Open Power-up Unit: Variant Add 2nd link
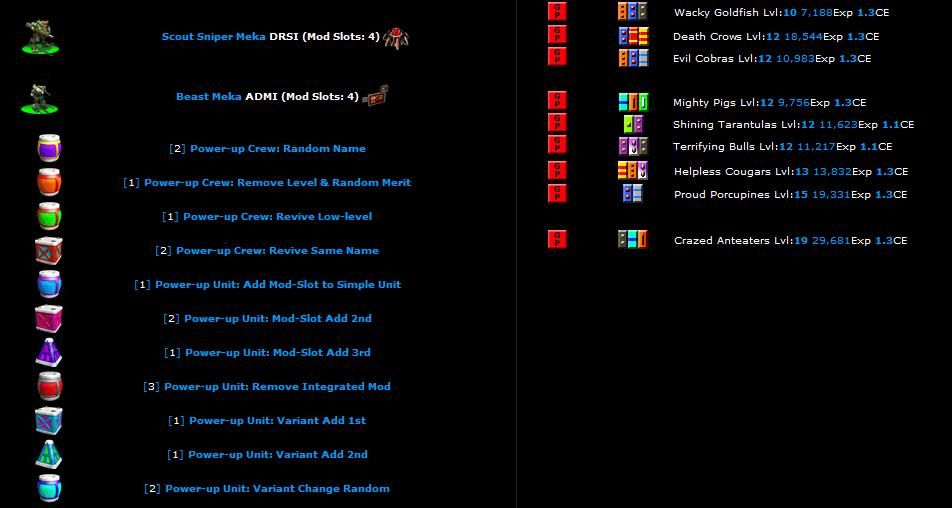Screen dimensions: 952x508 tap(277, 455)
